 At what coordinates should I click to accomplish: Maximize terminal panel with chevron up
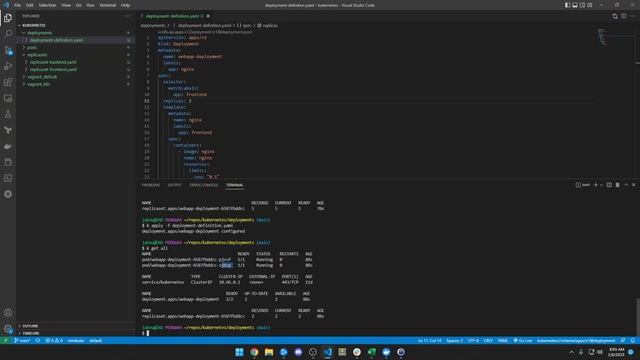pos(626,185)
